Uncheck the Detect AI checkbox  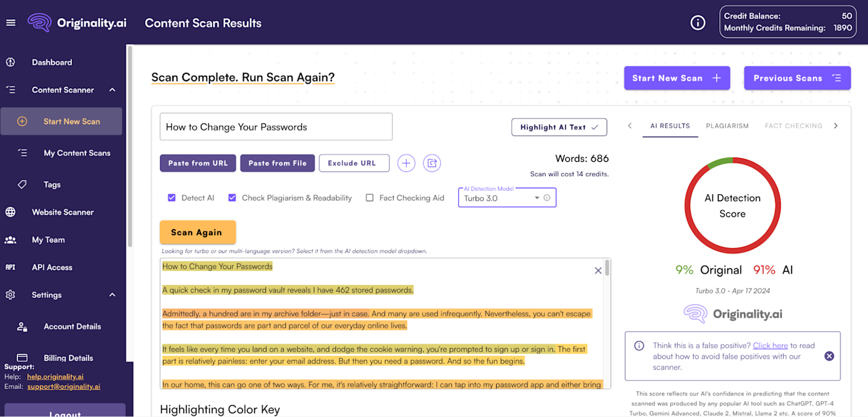[172, 197]
